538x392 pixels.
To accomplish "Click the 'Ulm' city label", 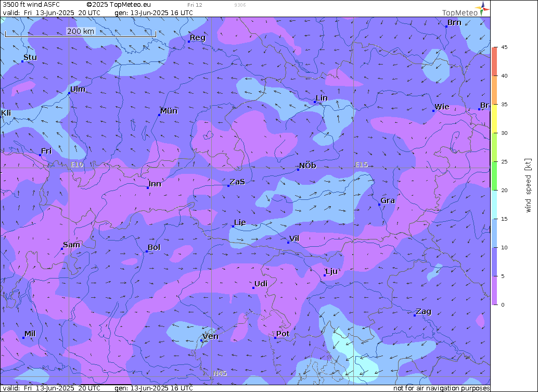I will tap(78, 89).
